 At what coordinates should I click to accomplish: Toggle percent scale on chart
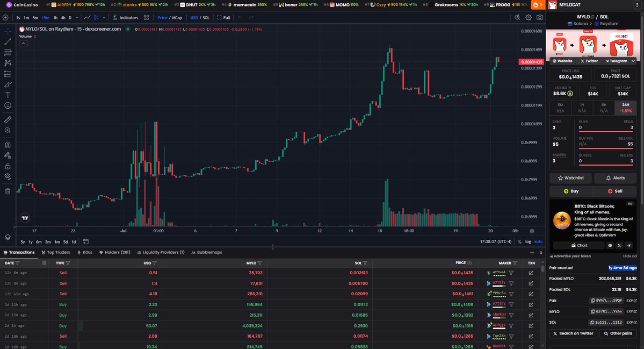click(x=519, y=241)
